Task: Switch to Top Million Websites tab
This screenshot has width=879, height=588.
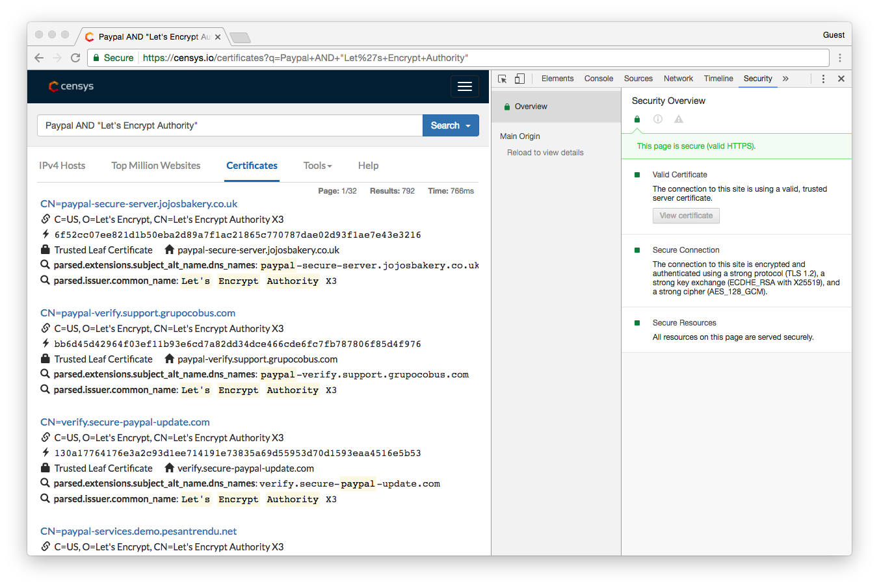Action: (156, 166)
